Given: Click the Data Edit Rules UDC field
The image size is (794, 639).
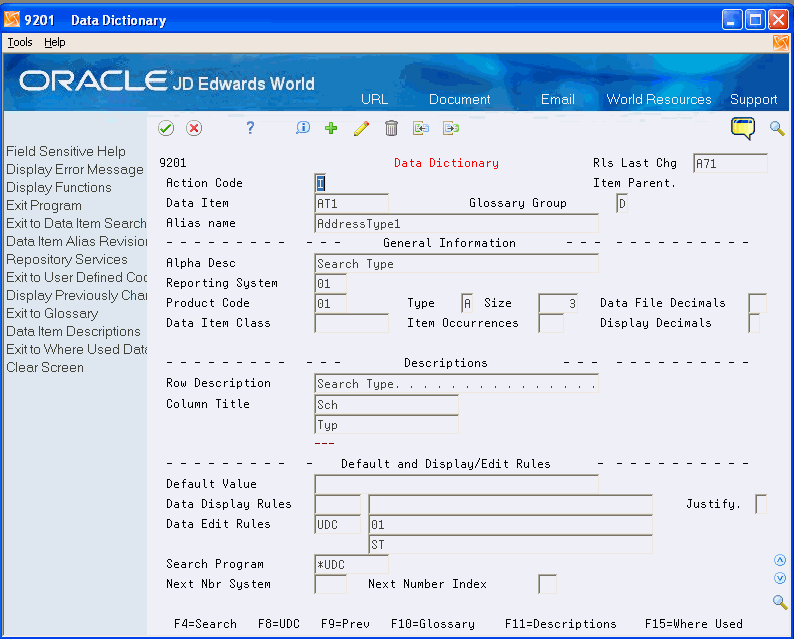Looking at the screenshot, I should click(x=338, y=525).
